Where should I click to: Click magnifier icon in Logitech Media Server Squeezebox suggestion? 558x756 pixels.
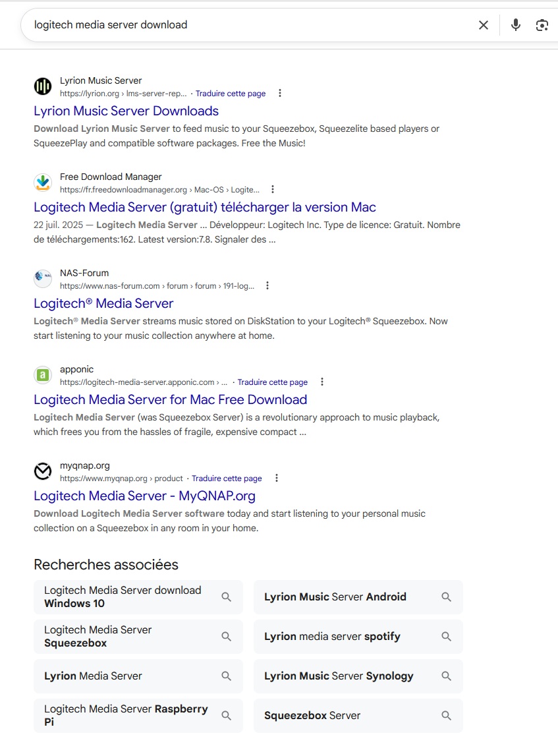point(226,637)
